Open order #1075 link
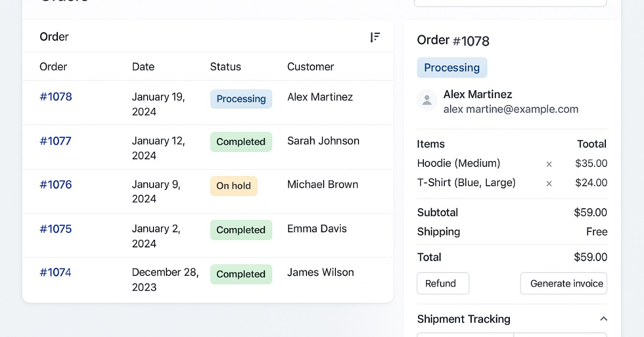Image resolution: width=644 pixels, height=337 pixels. point(56,229)
